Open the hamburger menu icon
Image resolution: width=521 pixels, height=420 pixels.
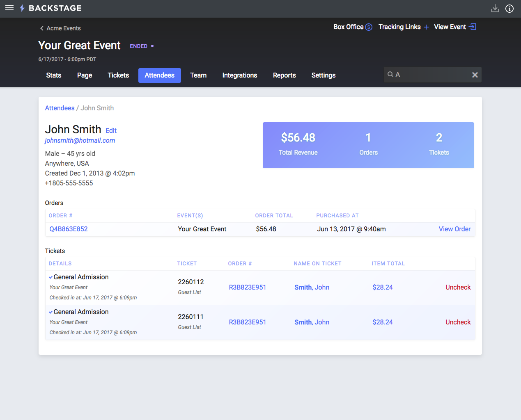(9, 8)
